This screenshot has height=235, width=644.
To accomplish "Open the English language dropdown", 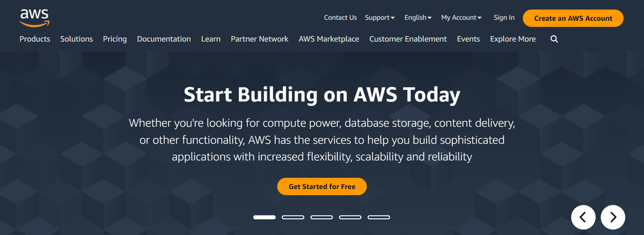I will tap(418, 18).
